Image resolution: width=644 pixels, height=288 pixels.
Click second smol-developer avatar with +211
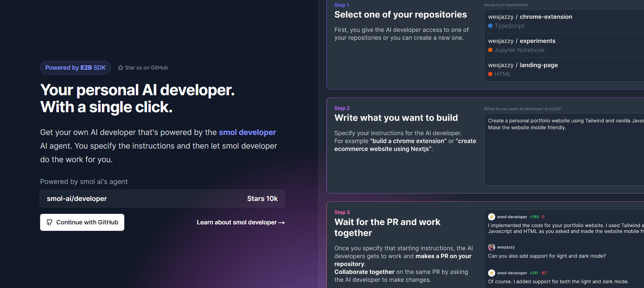click(x=491, y=273)
